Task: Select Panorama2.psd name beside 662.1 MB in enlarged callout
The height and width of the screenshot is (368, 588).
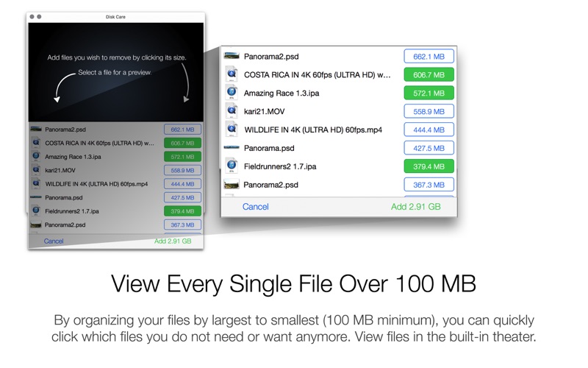Action: click(x=271, y=57)
